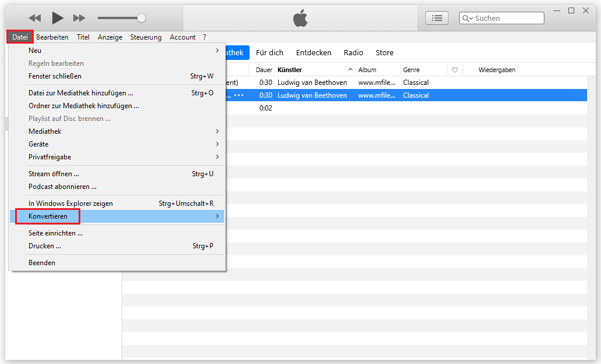Sort by the Dauer column header
This screenshot has height=364, width=601.
pos(264,70)
